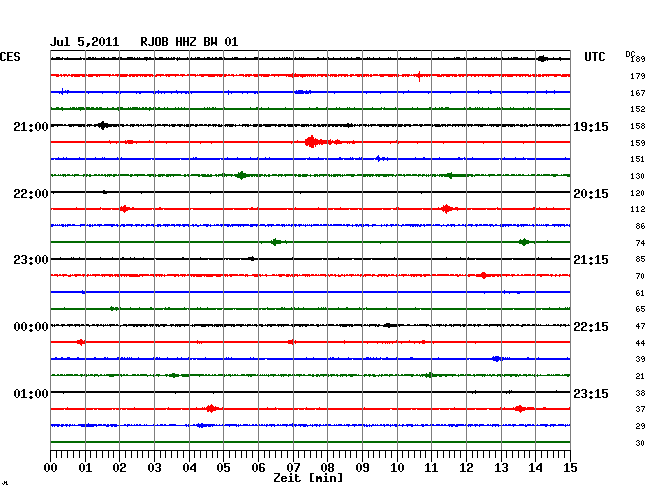Screen dimensions: 650x494
Task: Select the DC value "85"
Action: point(640,259)
